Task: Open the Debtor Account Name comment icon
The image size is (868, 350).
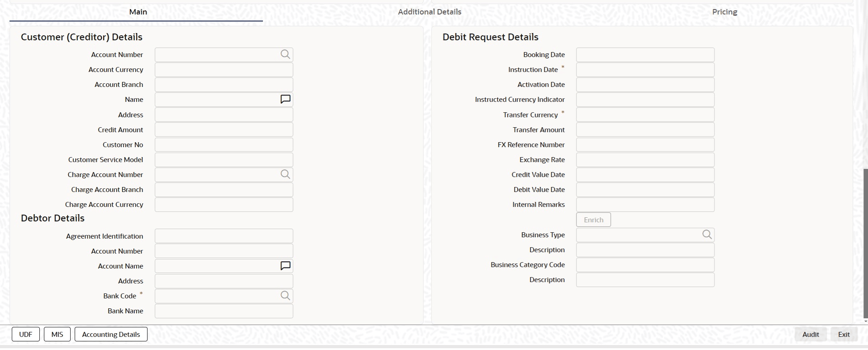Action: click(285, 266)
